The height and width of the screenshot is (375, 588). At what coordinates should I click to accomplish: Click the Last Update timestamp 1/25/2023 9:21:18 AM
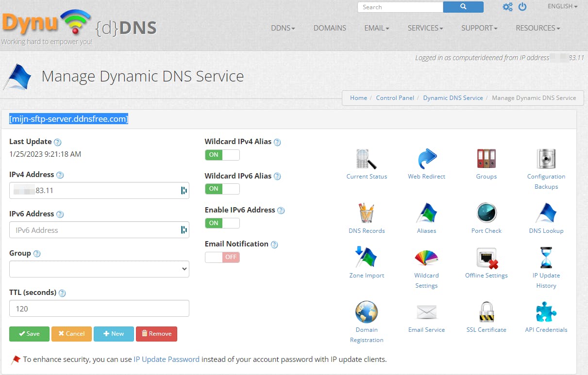tap(45, 154)
